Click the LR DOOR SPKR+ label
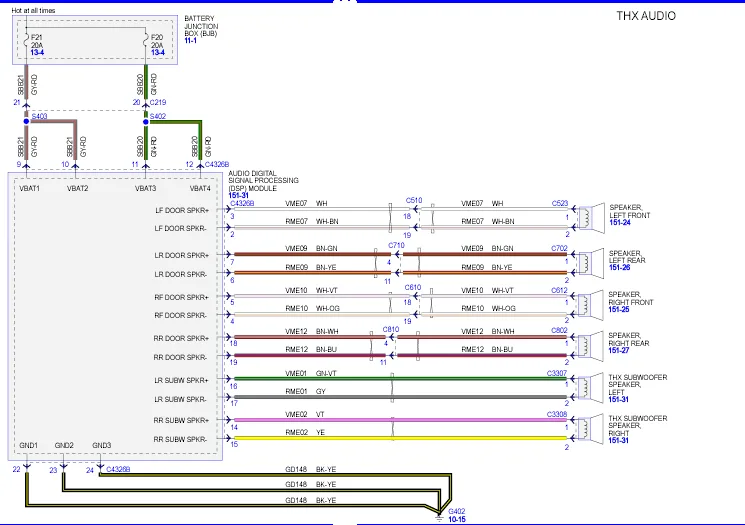The image size is (745, 525). coord(181,255)
